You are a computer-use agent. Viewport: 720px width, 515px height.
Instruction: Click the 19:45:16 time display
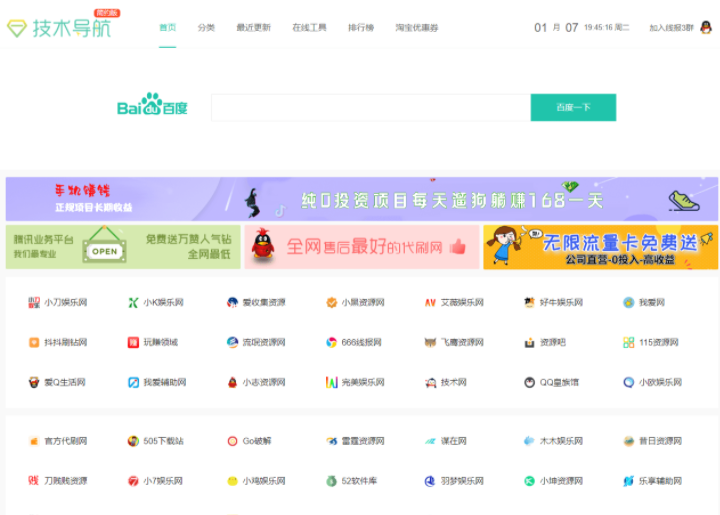click(x=598, y=28)
